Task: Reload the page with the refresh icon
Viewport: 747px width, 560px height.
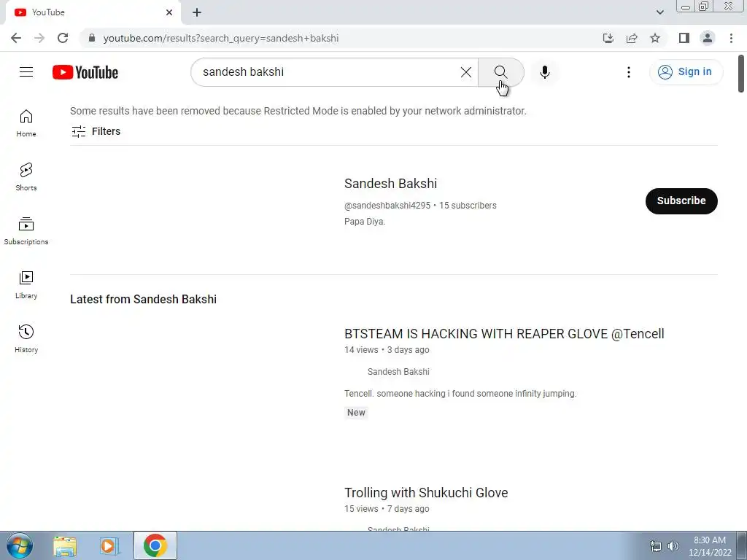Action: 63,38
